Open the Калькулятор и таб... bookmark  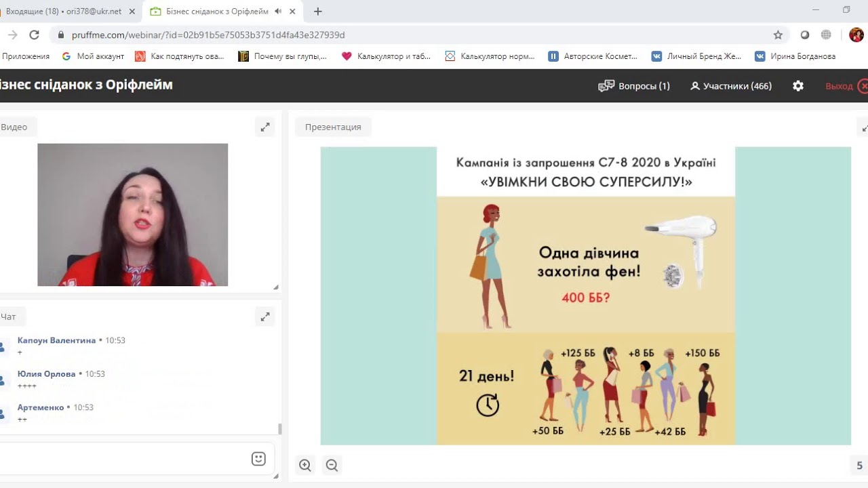[386, 56]
